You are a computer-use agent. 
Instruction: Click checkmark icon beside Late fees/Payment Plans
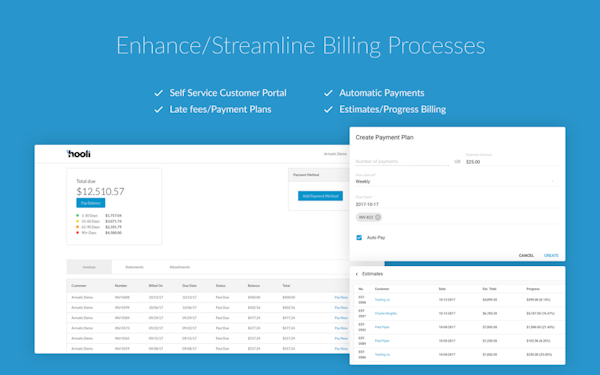point(158,110)
